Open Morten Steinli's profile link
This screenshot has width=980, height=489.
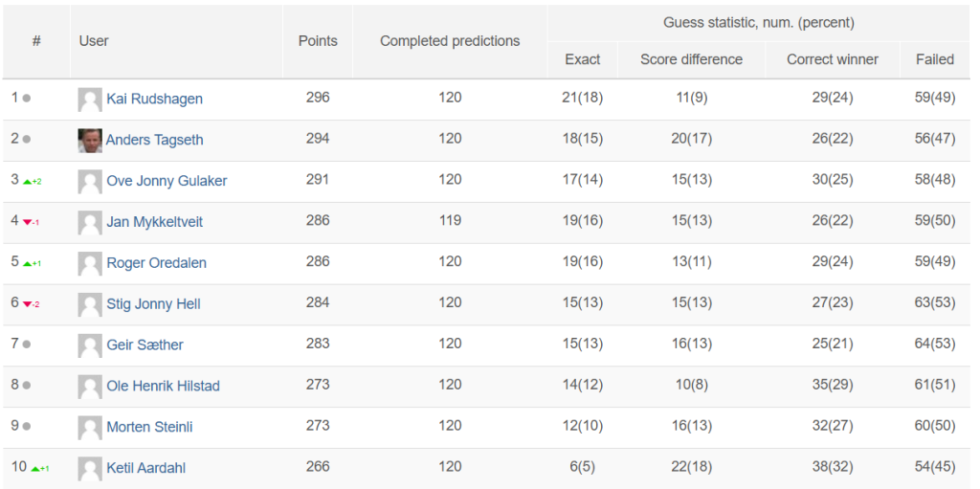click(149, 428)
